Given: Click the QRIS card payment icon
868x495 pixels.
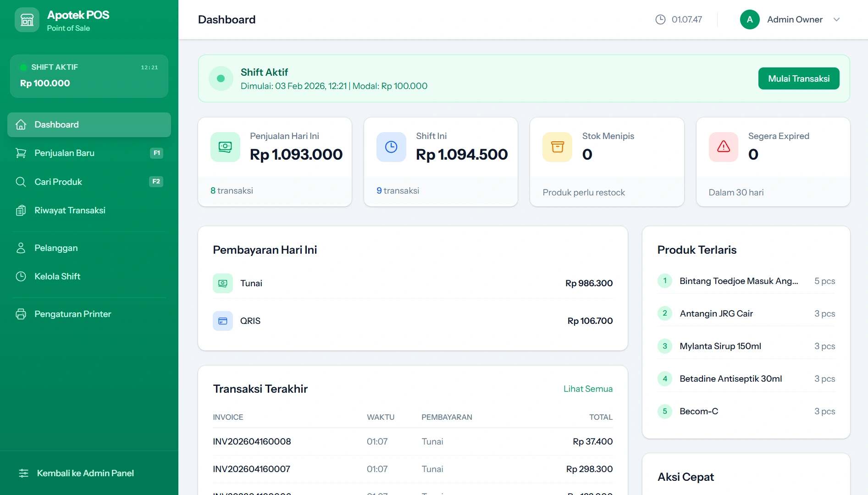Looking at the screenshot, I should point(223,321).
